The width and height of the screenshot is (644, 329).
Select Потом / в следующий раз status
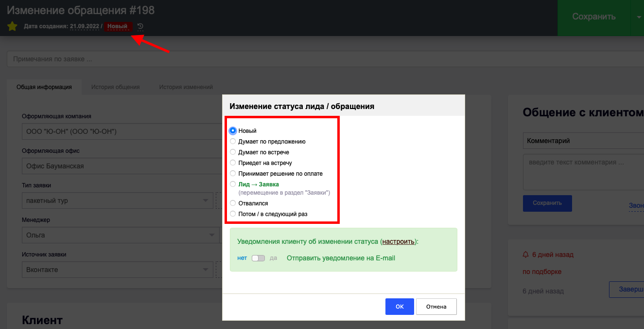click(x=233, y=214)
